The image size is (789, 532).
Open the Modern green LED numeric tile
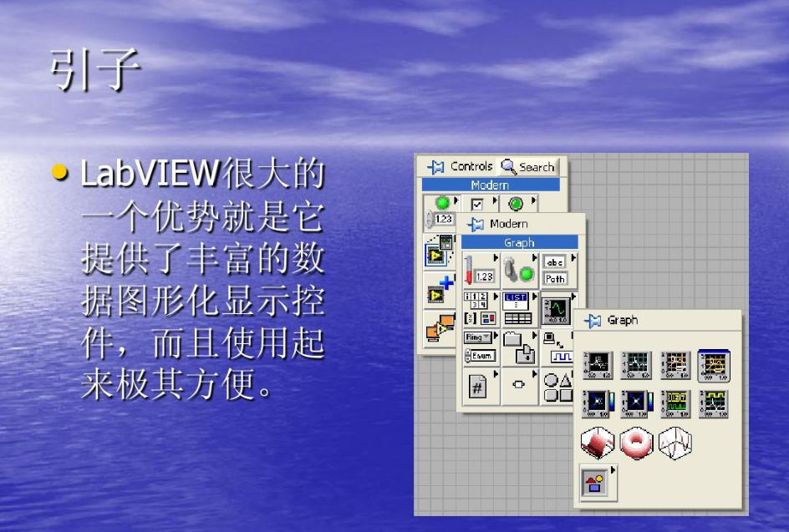(x=440, y=211)
